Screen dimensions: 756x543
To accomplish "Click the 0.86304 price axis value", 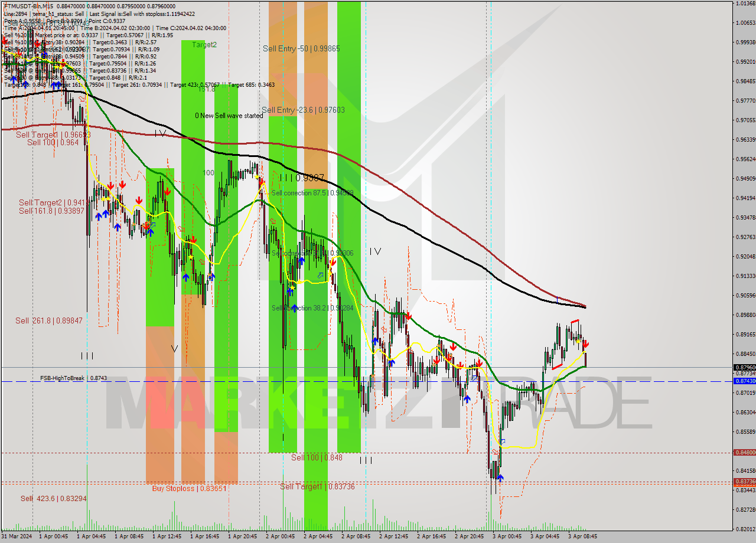I will point(746,412).
